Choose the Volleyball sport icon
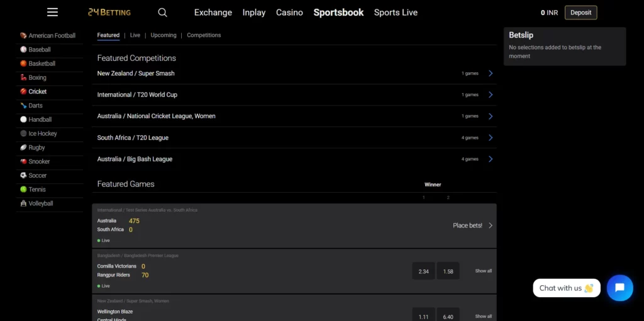This screenshot has width=644, height=321. [x=23, y=204]
